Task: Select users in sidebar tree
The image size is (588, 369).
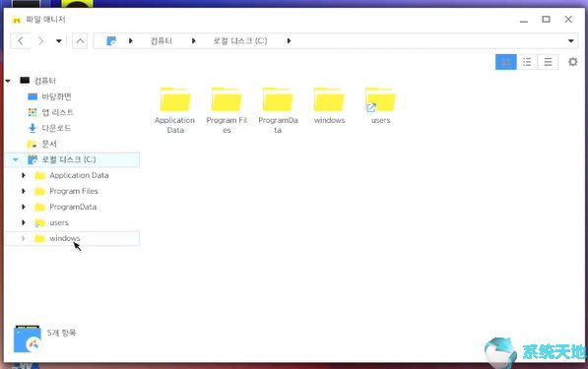Action: coord(59,222)
